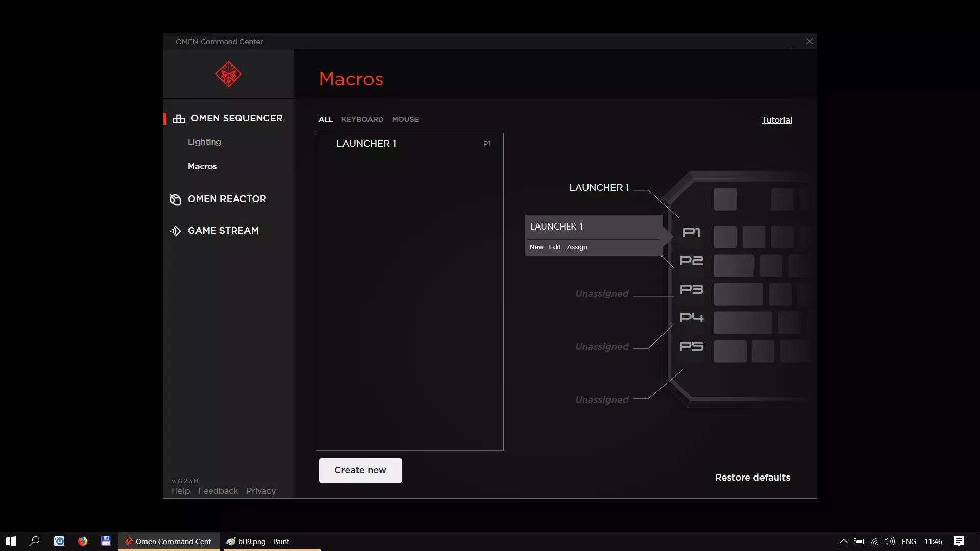Open Windows taskbar search
The height and width of the screenshot is (551, 980).
pos(34,541)
